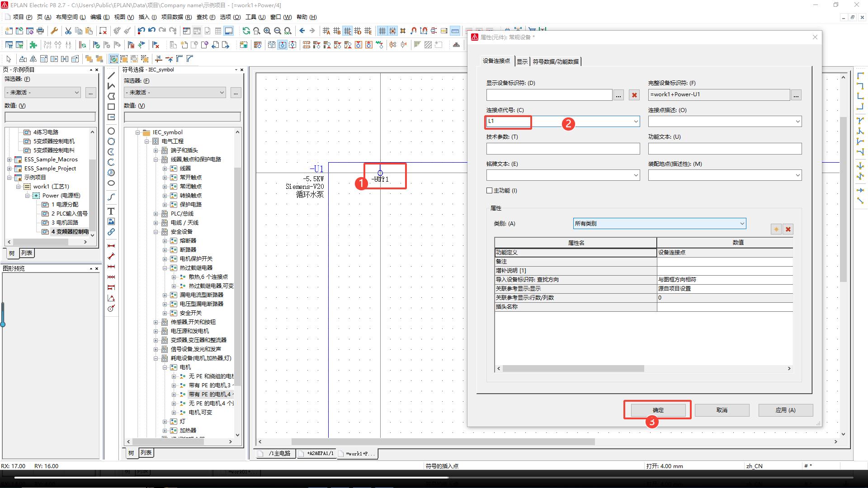Open the 插入 menu
Screen dimensions: 868x488
point(146,17)
